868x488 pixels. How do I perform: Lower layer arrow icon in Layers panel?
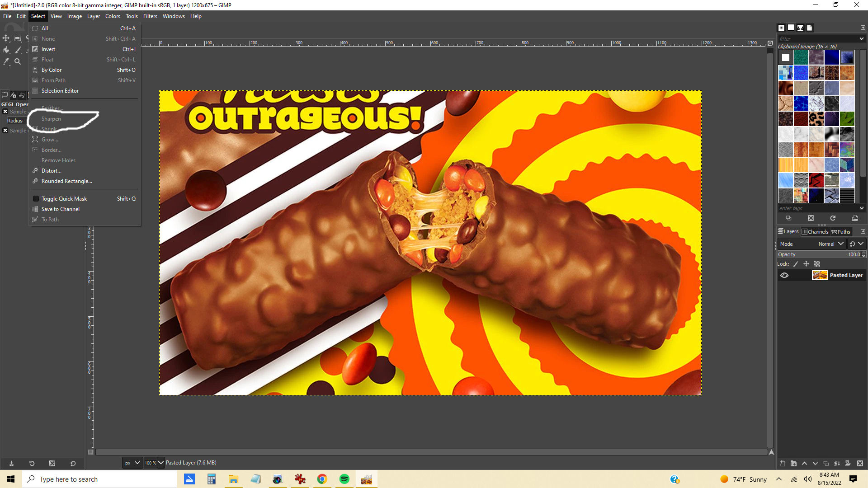pyautogui.click(x=815, y=464)
